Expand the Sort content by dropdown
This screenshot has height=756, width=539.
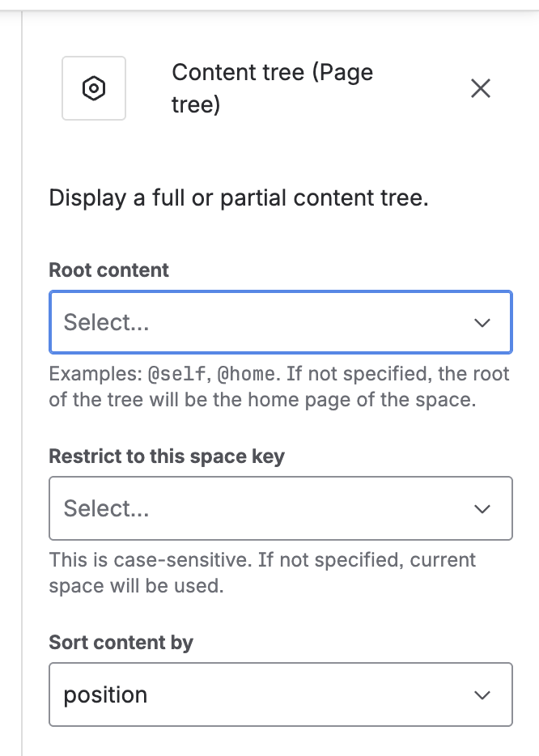click(x=280, y=694)
